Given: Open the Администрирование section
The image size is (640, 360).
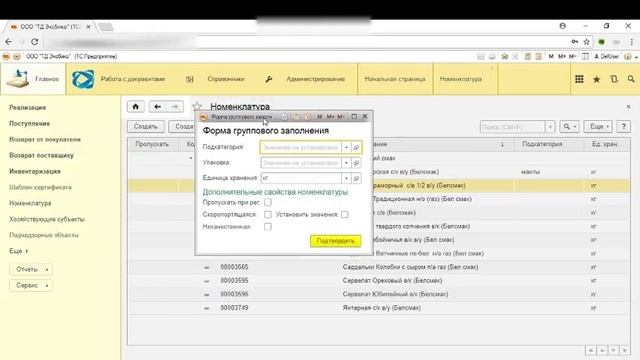Looking at the screenshot, I should point(316,79).
